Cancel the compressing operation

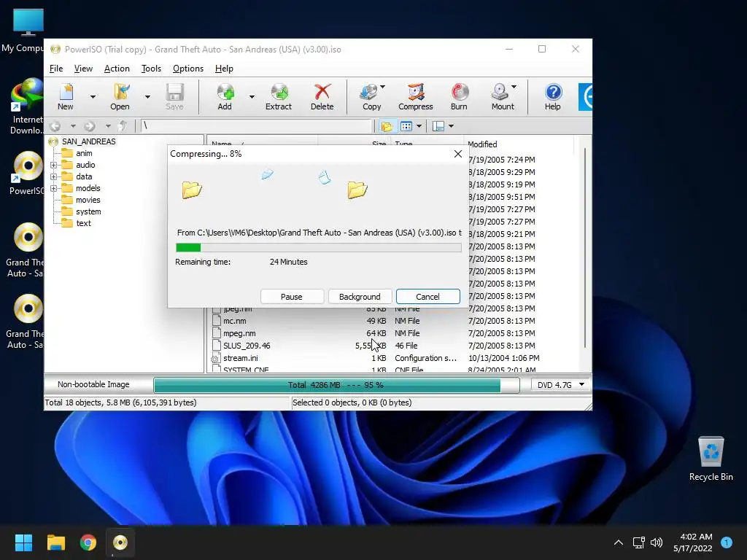[x=427, y=297]
